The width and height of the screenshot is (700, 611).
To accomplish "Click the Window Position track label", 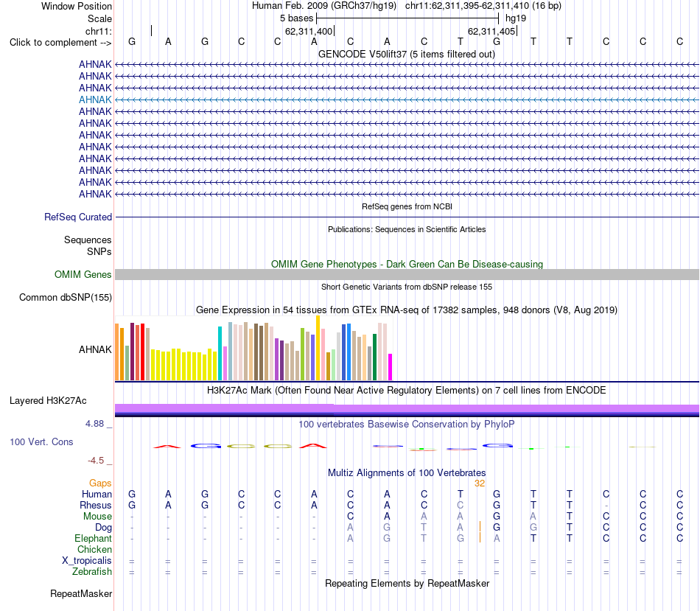I will (77, 6).
